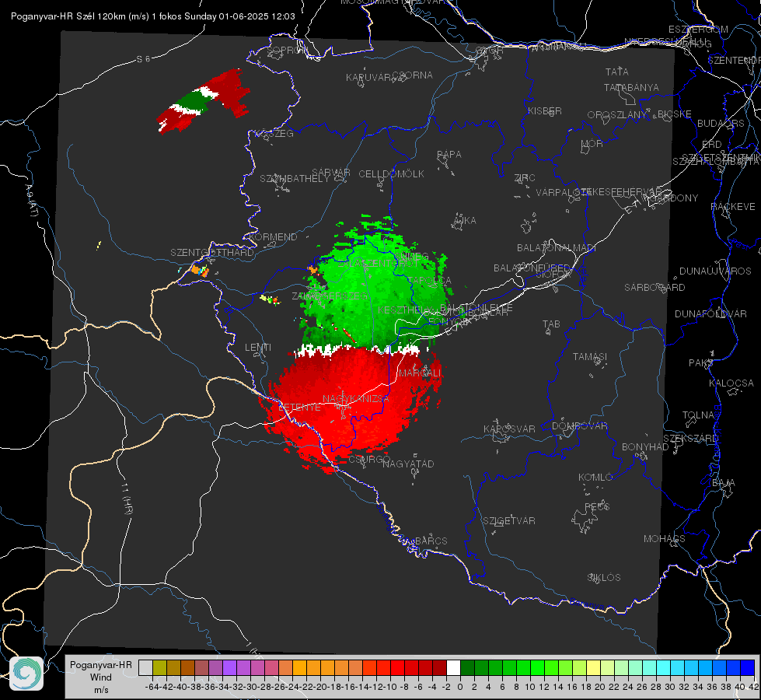Click the isolated red-green echo northwest of Kőszeg
The height and width of the screenshot is (700, 761).
203,100
